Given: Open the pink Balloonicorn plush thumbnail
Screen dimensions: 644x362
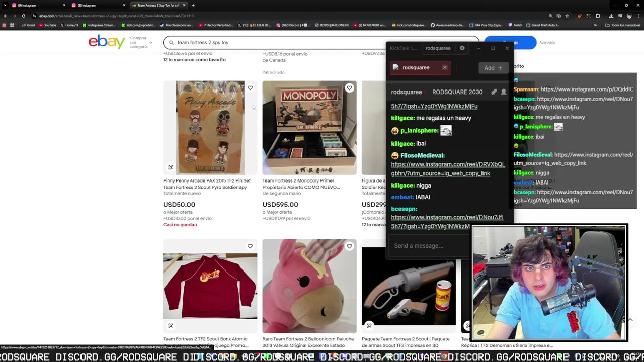Looking at the screenshot, I should tap(309, 286).
